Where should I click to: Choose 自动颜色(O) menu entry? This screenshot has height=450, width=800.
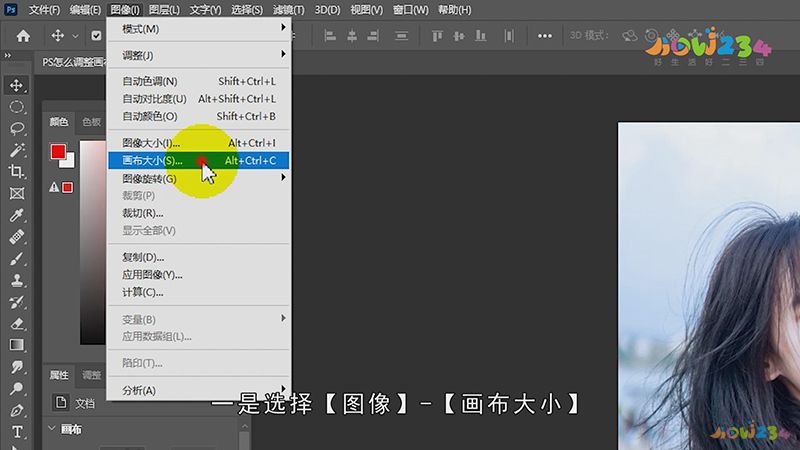[199, 116]
